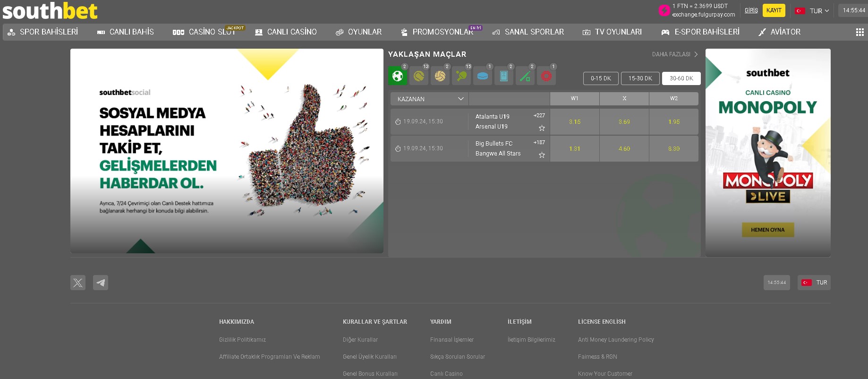Open the X (Twitter) social page
Screen dimensions: 868x379
pos(78,283)
